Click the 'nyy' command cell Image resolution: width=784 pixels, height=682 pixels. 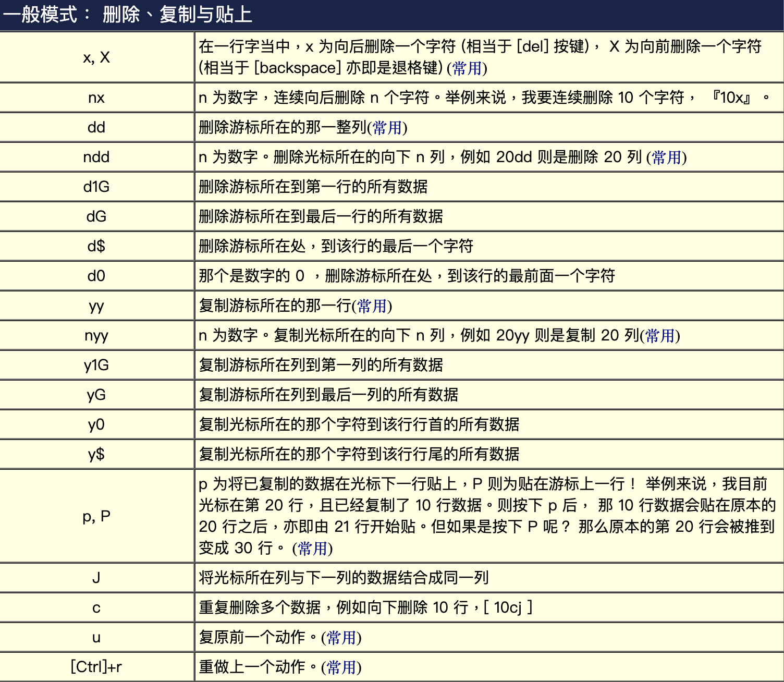[x=96, y=335]
